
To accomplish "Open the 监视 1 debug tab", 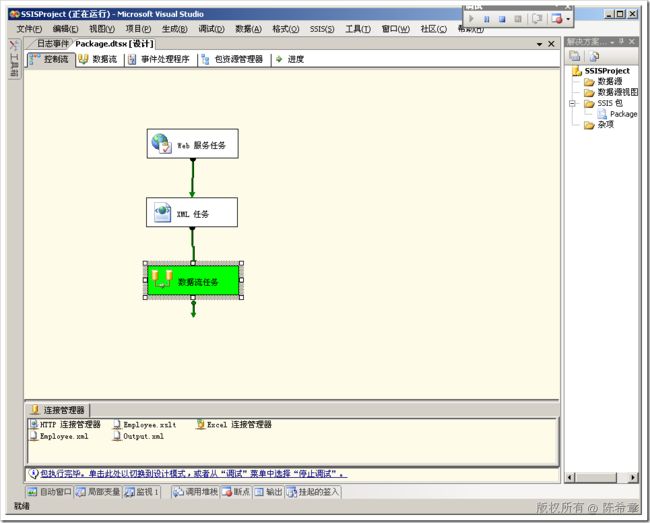I will (x=142, y=492).
